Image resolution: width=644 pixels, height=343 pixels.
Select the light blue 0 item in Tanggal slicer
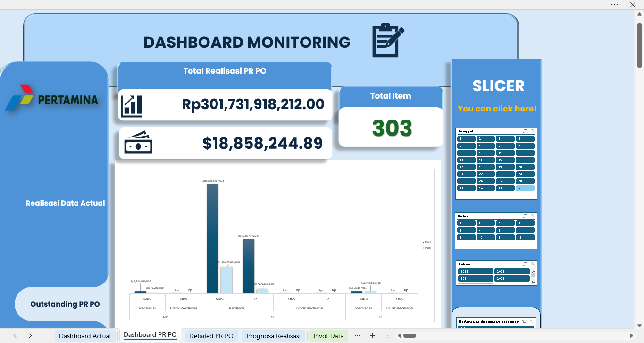click(525, 189)
